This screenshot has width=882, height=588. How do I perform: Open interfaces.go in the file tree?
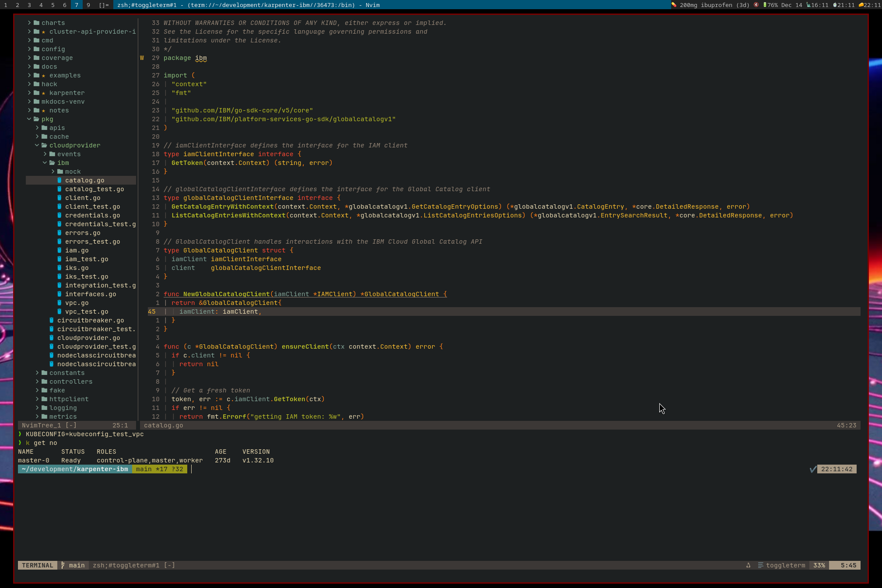coord(91,294)
